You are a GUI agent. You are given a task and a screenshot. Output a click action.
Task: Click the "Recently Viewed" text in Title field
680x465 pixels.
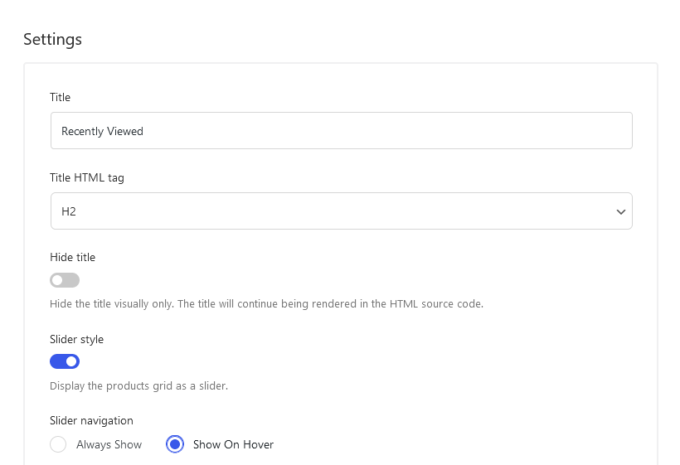[102, 131]
